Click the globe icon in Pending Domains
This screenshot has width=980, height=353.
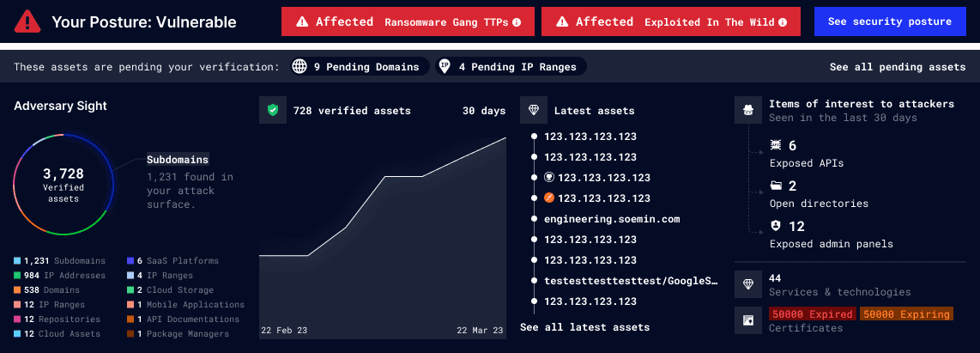pos(300,66)
